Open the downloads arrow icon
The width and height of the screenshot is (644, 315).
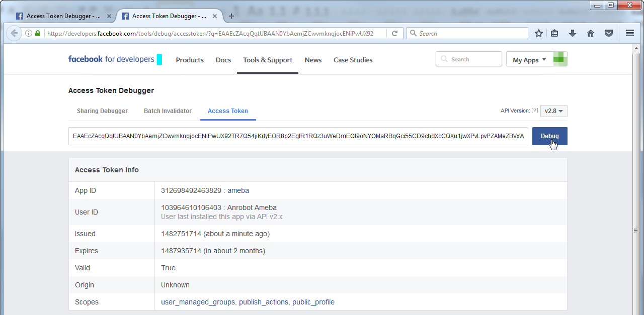coord(573,33)
